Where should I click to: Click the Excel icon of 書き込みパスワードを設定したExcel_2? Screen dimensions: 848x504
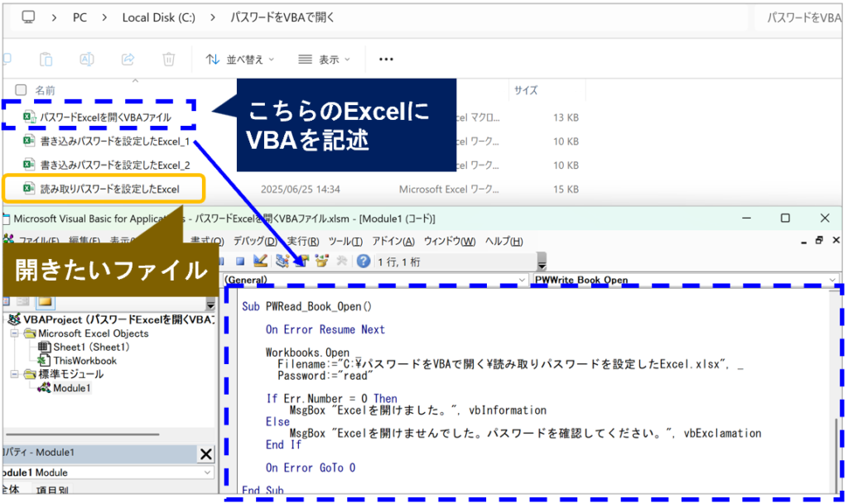pos(29,165)
